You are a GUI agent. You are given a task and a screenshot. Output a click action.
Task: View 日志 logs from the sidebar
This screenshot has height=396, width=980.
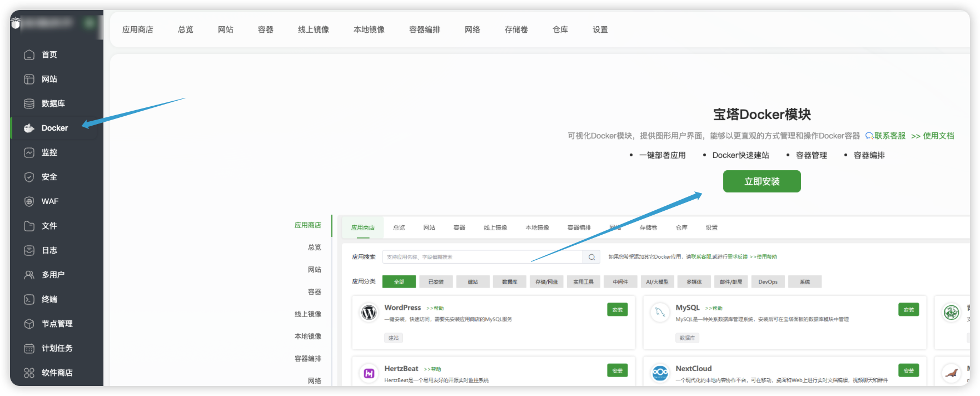pyautogui.click(x=49, y=250)
